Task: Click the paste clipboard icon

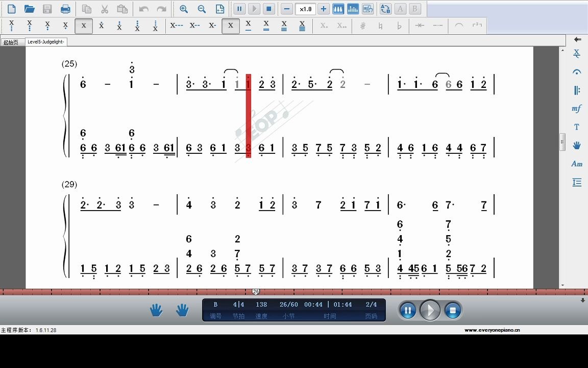Action: pos(122,9)
